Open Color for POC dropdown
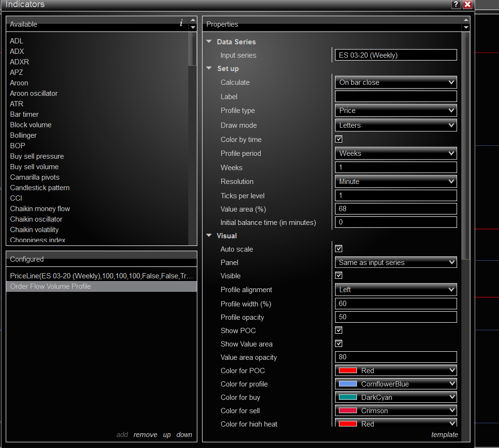This screenshot has width=499, height=448. pos(396,371)
